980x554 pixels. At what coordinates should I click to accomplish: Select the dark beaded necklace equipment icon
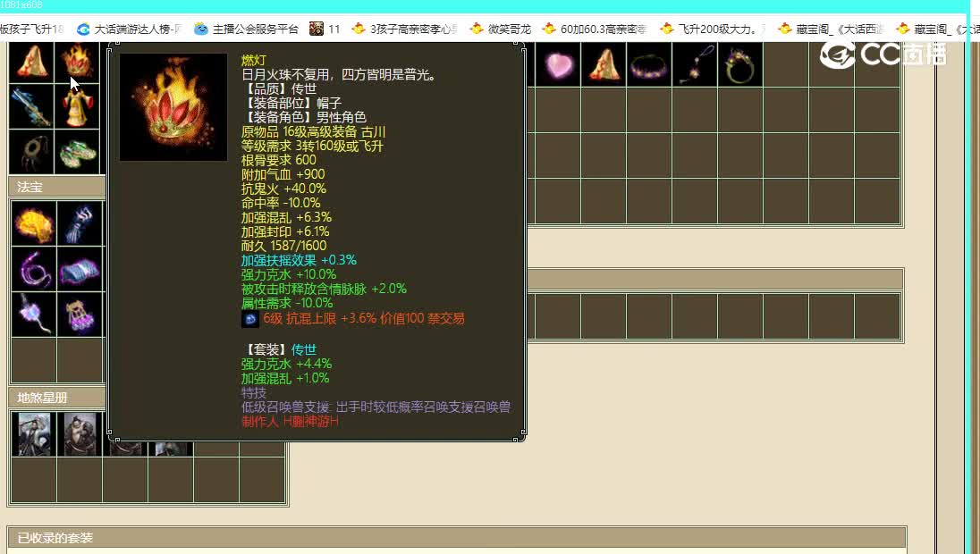click(x=32, y=152)
